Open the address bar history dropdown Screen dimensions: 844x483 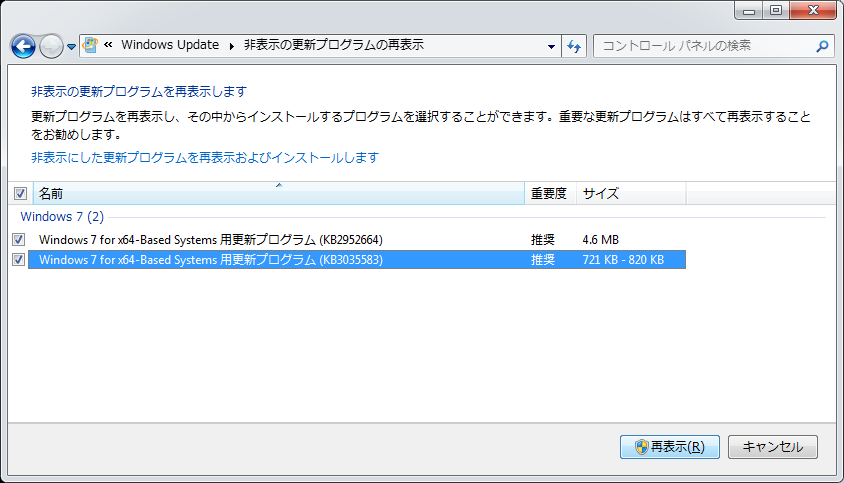(552, 46)
